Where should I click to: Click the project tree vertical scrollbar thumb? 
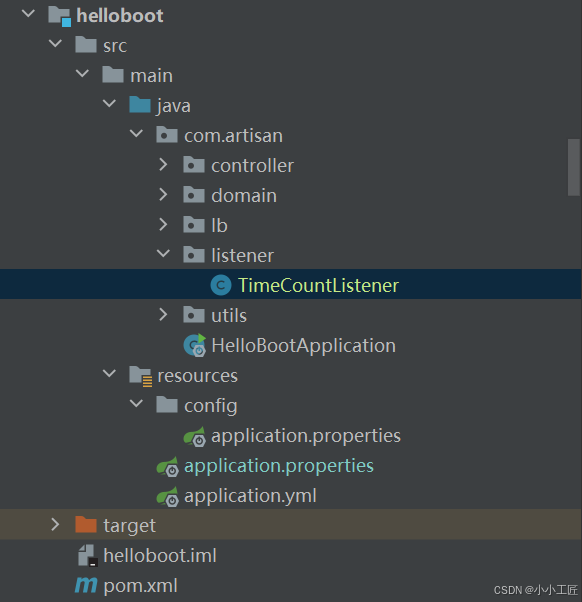point(574,167)
